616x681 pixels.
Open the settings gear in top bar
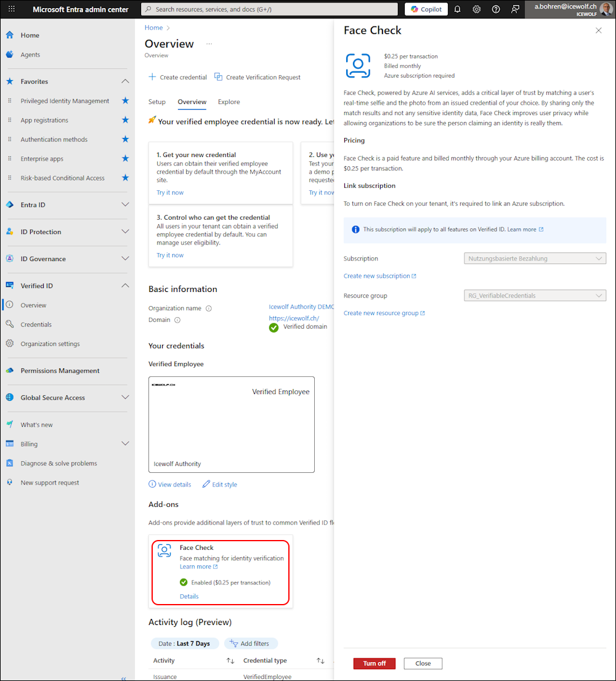(477, 9)
